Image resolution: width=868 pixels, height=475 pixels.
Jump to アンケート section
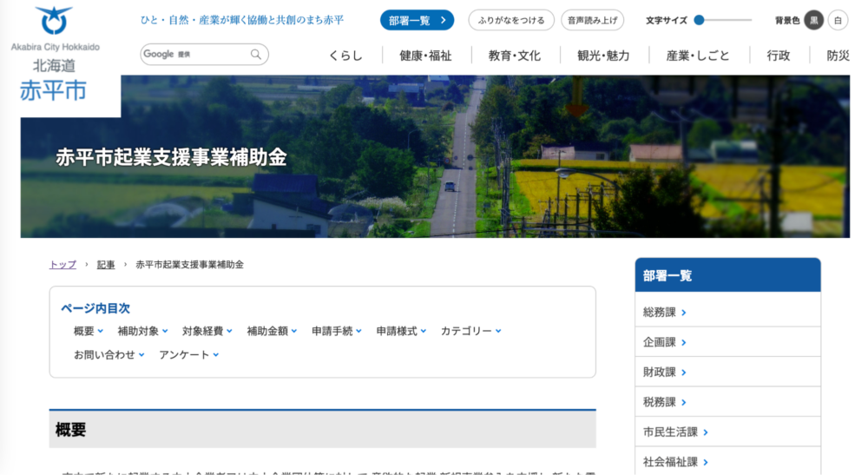pos(188,355)
